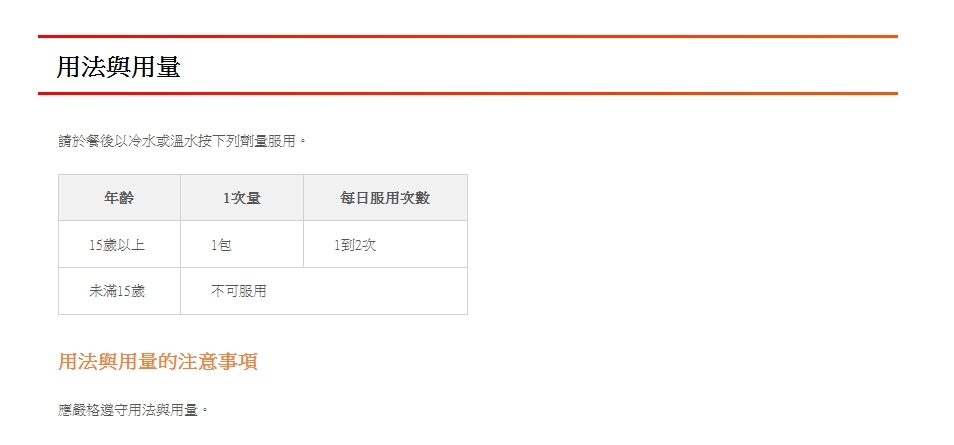Click the red line below the heading
The image size is (954, 445).
point(467,93)
